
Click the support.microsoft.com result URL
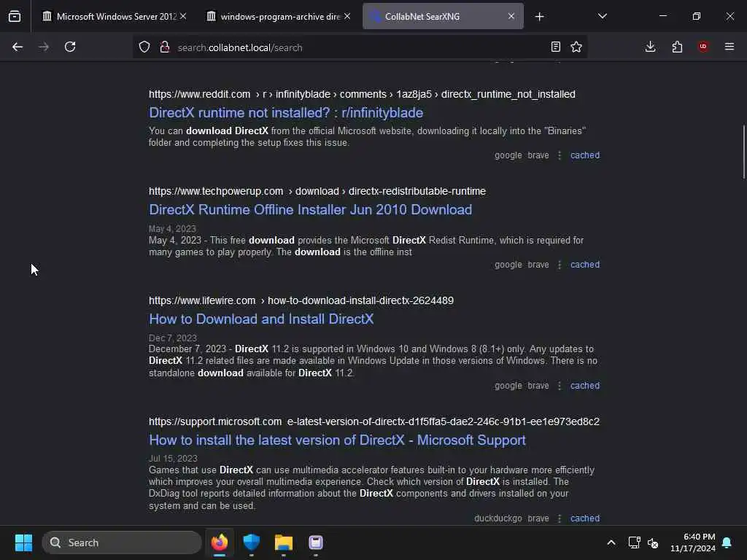coord(374,422)
